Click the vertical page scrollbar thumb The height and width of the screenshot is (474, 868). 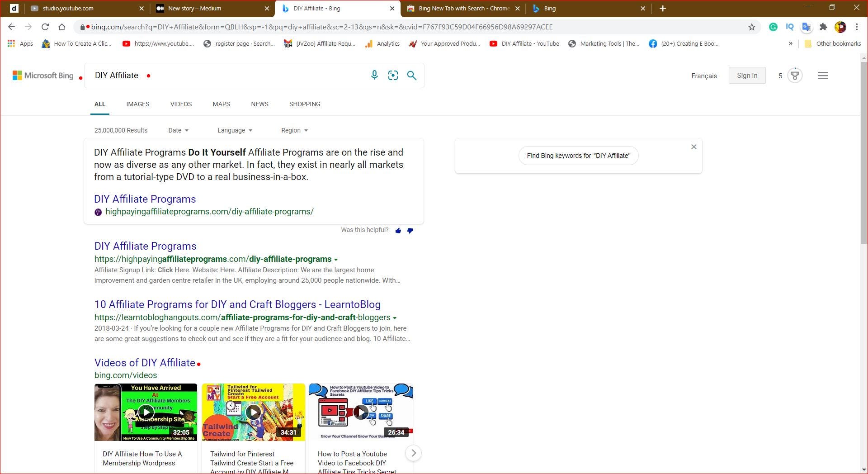pos(863,154)
